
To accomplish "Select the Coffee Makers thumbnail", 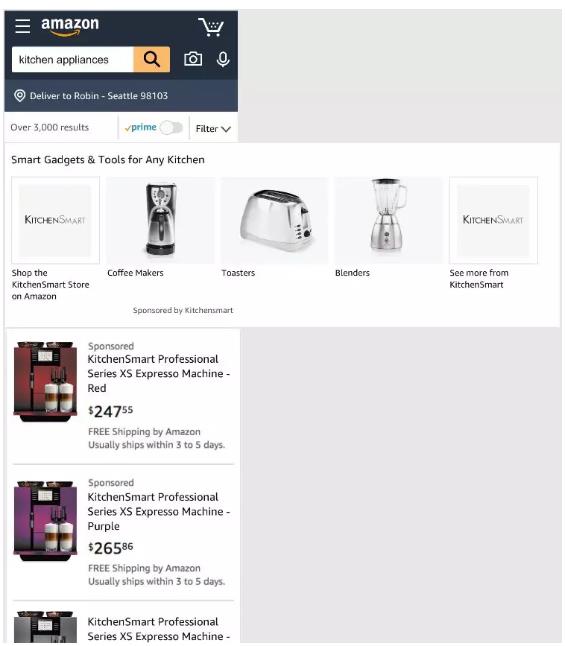I will point(161,220).
